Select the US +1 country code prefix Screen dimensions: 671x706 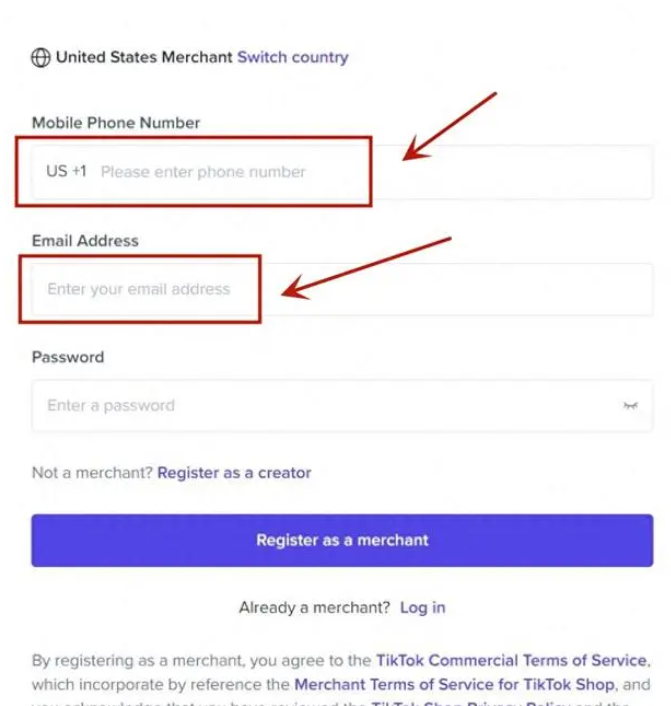click(x=66, y=171)
